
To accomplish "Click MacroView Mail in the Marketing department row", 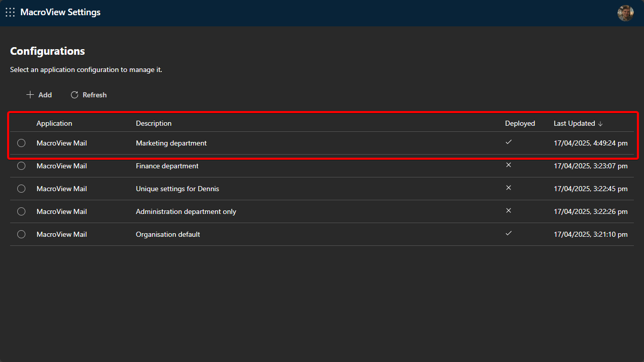I will [x=62, y=143].
